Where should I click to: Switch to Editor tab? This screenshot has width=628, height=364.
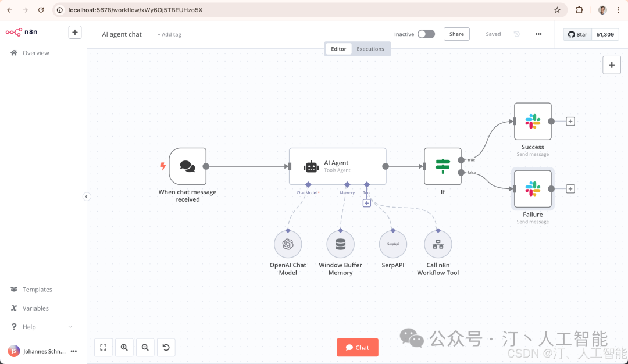click(338, 49)
